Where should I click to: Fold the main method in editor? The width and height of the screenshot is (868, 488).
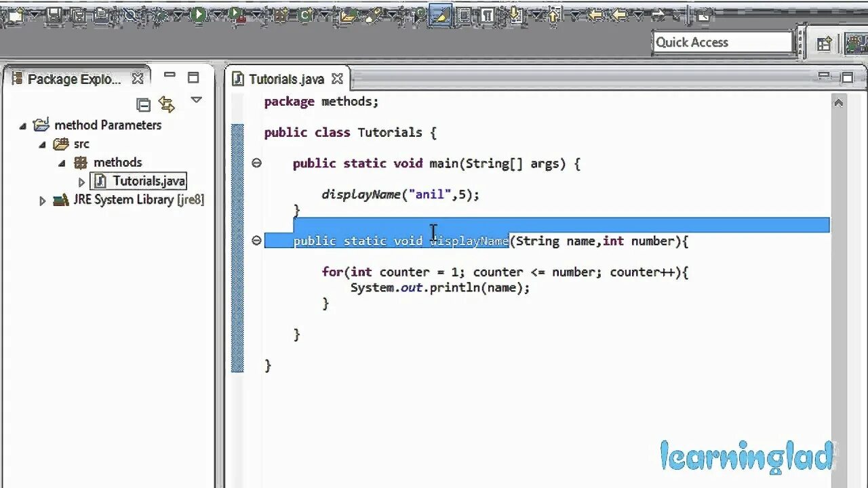pyautogui.click(x=256, y=163)
